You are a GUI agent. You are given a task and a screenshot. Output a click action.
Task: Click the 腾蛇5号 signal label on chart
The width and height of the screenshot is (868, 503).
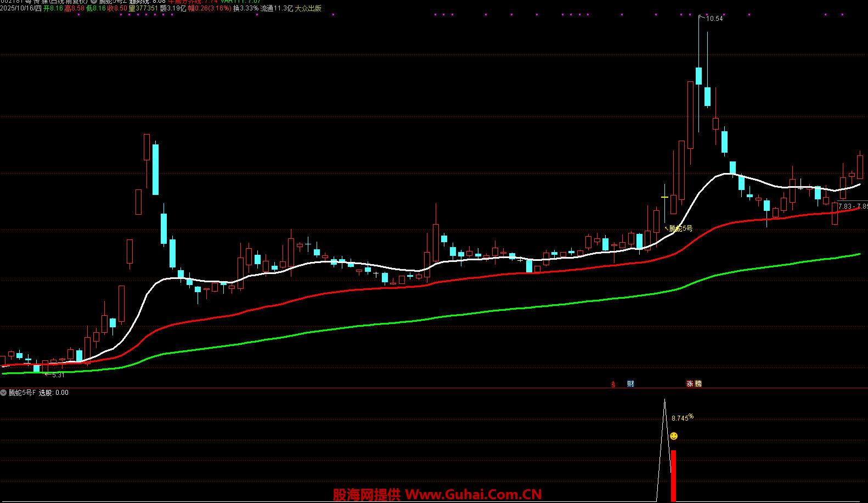pos(681,228)
